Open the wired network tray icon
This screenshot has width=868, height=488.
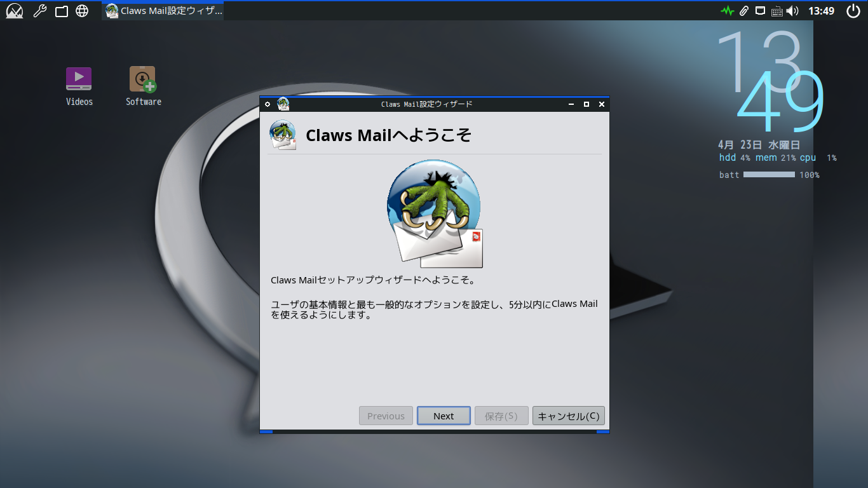click(x=760, y=11)
